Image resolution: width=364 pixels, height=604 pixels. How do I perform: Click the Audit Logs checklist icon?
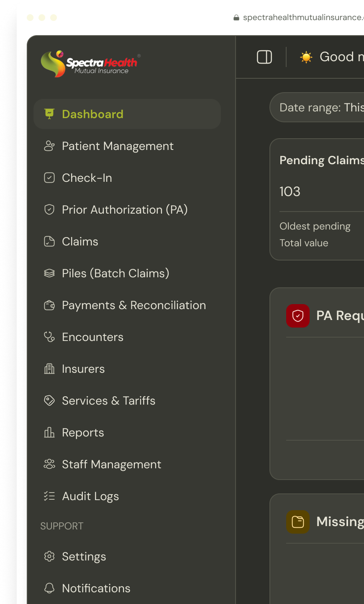click(49, 496)
